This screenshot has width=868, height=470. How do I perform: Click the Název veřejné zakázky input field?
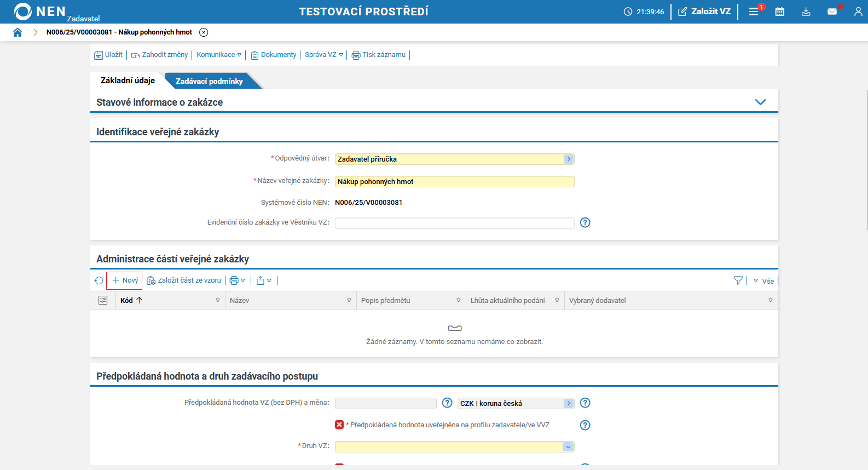[454, 182]
